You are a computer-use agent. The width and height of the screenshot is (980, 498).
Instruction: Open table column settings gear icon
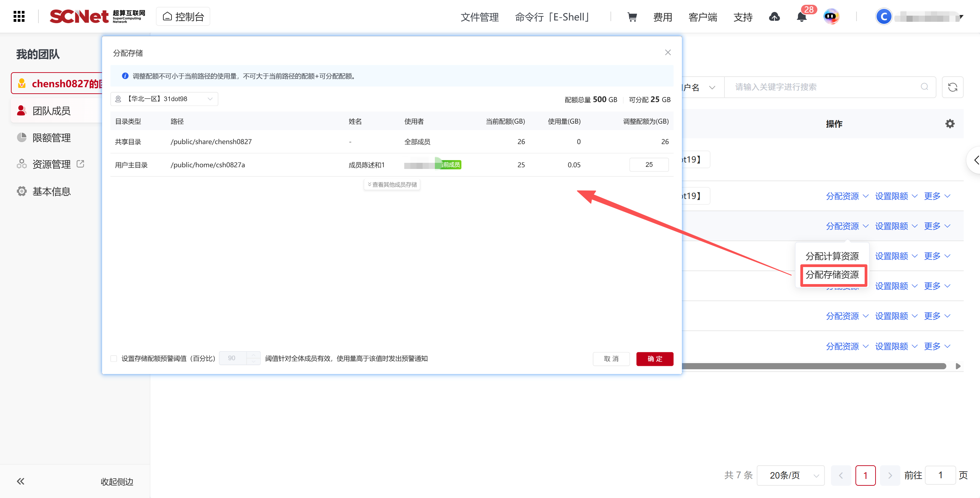(950, 124)
